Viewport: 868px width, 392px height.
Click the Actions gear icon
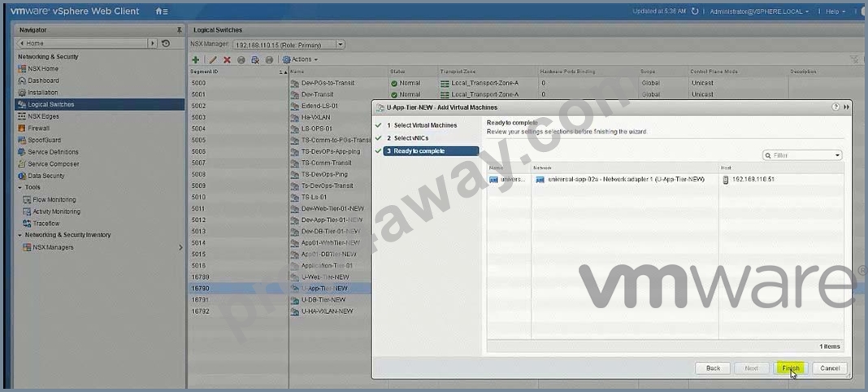pyautogui.click(x=286, y=60)
